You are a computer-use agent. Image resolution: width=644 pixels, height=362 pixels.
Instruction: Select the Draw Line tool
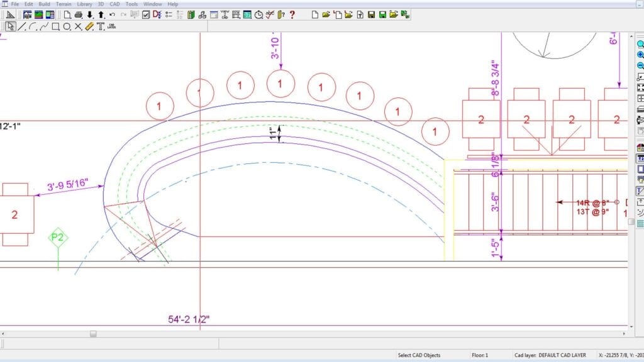[22, 26]
